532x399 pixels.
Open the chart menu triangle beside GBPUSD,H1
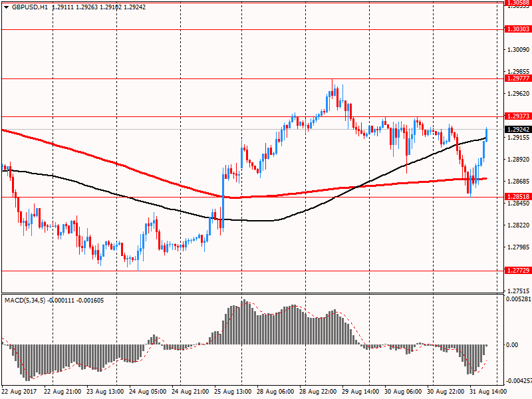click(6, 7)
